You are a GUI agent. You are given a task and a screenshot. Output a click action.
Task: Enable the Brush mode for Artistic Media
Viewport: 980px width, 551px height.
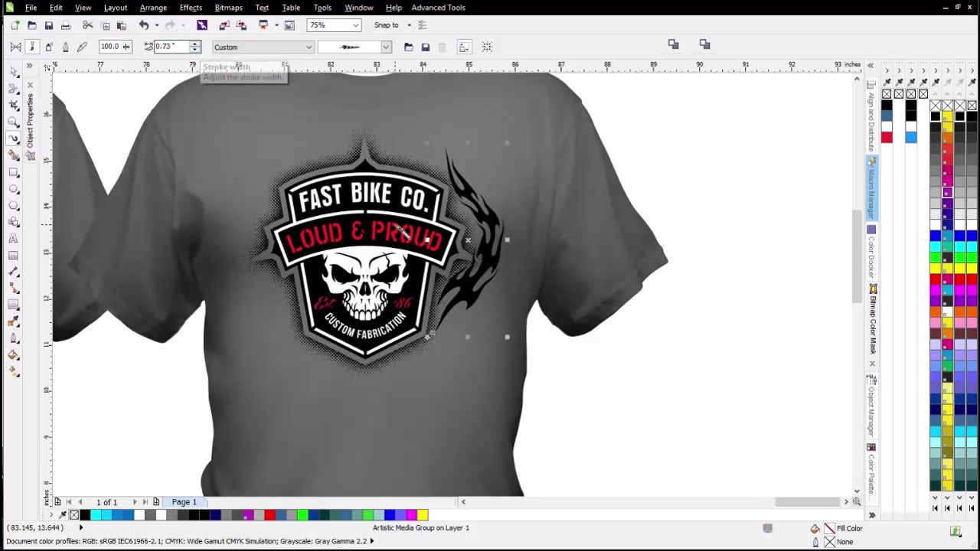[33, 47]
